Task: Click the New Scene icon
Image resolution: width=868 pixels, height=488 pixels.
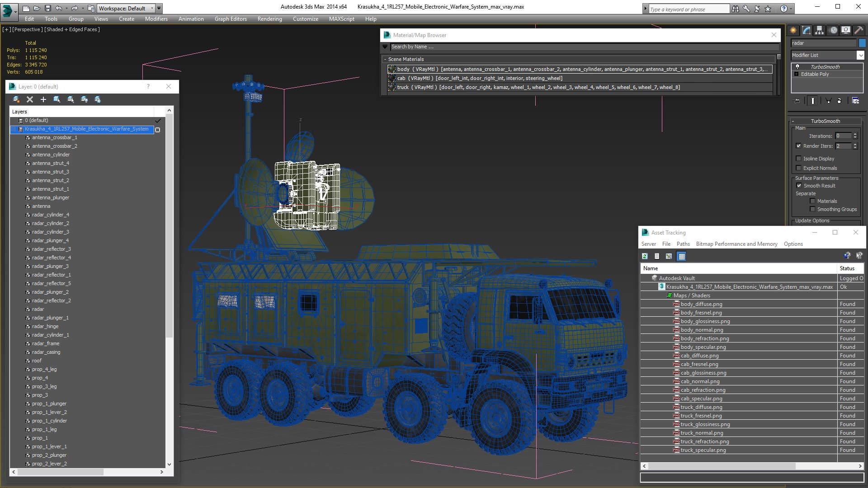Action: (26, 8)
